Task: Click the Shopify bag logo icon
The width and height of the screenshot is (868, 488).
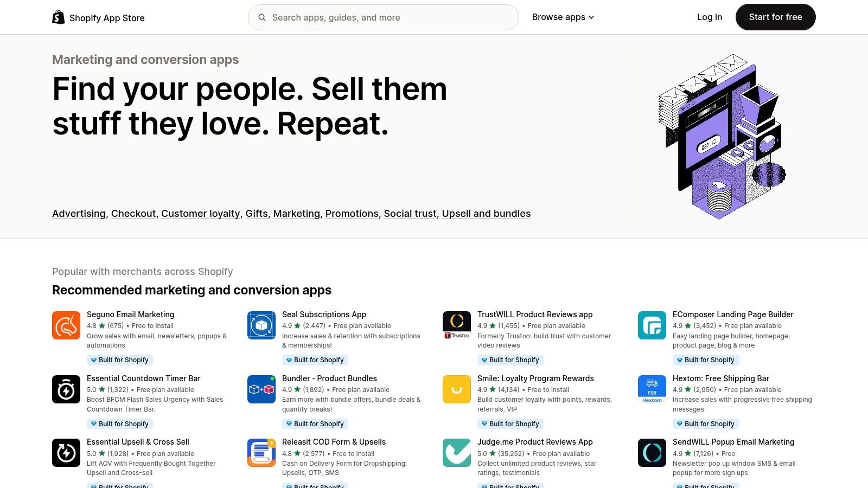Action: pos(58,17)
